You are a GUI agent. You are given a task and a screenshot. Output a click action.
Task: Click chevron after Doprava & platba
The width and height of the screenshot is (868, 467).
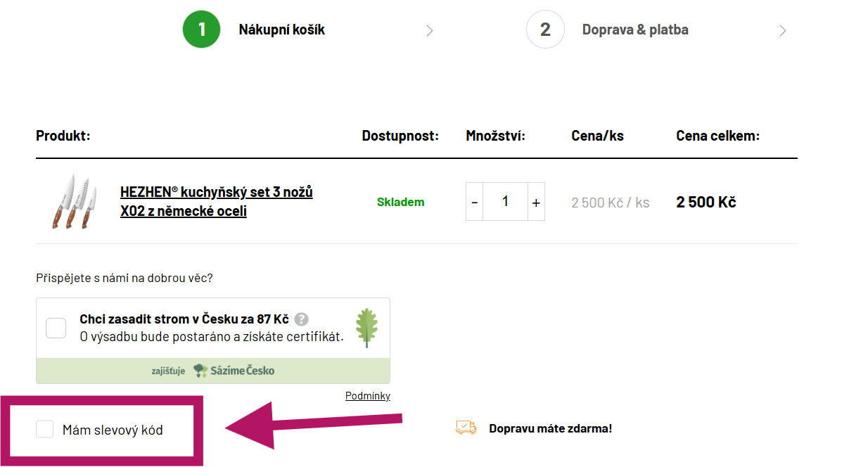(x=782, y=30)
